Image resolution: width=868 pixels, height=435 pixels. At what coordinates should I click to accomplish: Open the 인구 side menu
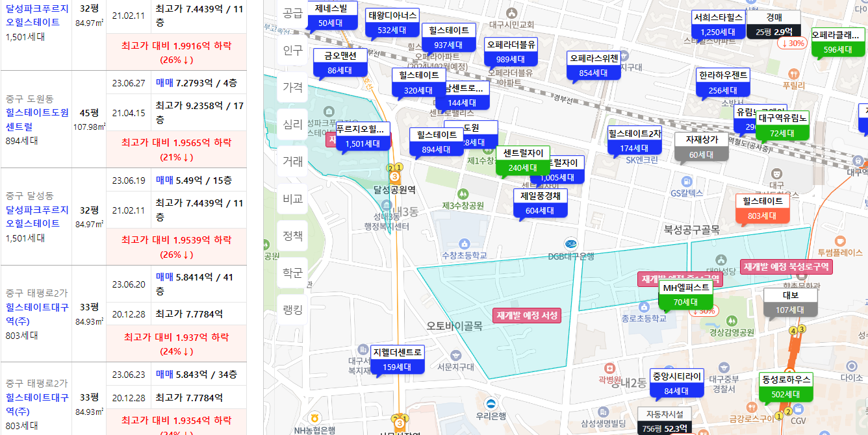click(x=292, y=49)
